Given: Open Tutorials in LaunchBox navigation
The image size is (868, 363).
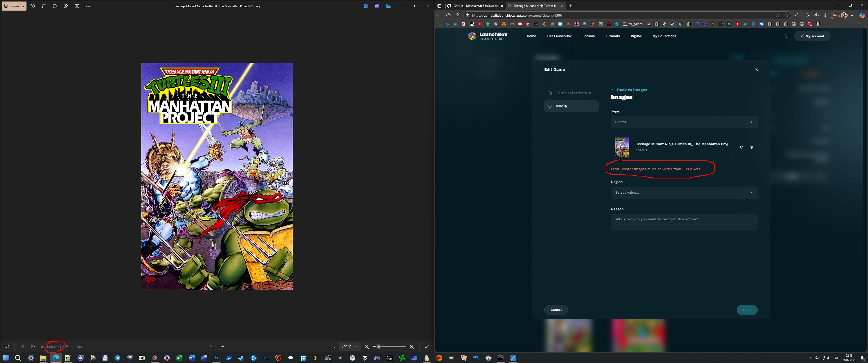Looking at the screenshot, I should pyautogui.click(x=613, y=36).
